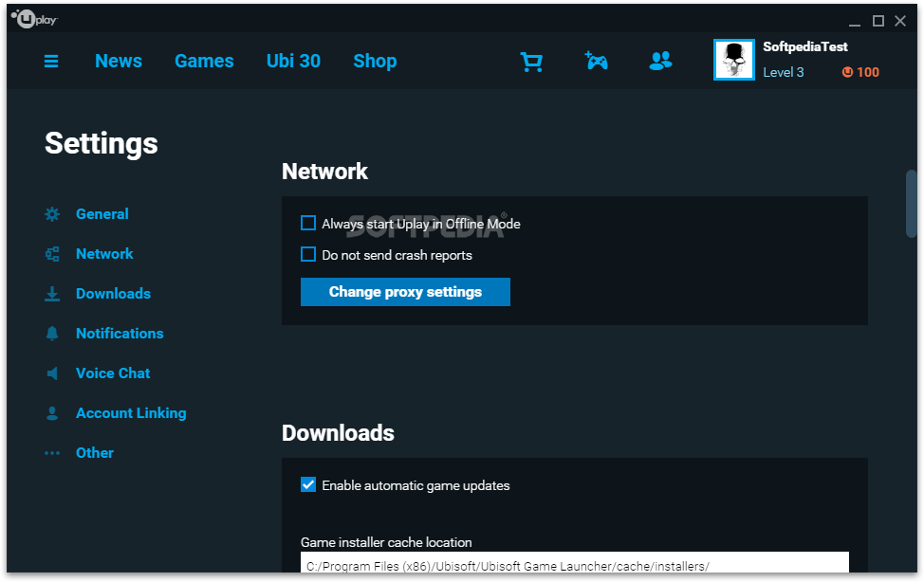Select Account Linking settings section
Screen dimensions: 924x582
point(131,413)
